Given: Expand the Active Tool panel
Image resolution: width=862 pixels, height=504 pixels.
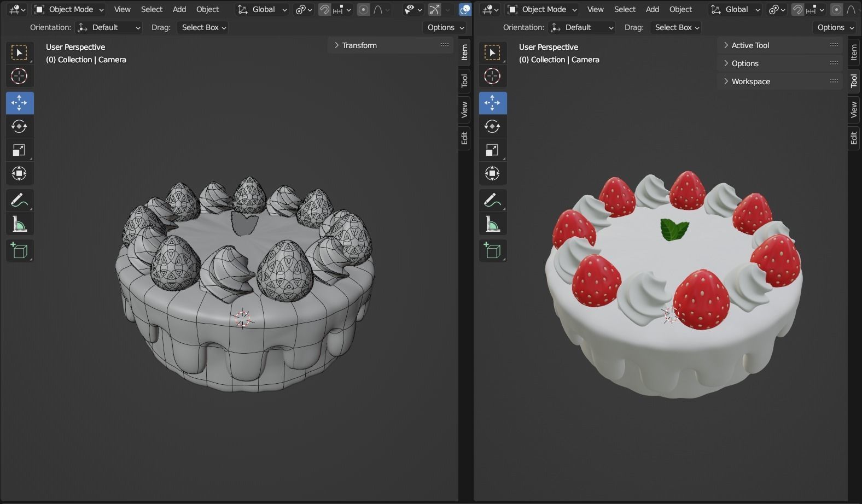Looking at the screenshot, I should click(781, 45).
